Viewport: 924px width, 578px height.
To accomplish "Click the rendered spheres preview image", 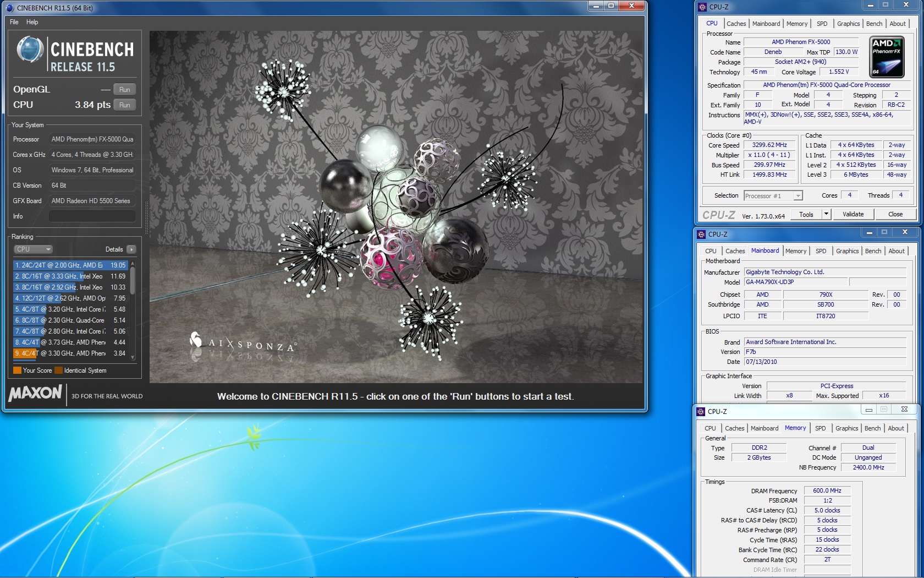I will [396, 207].
